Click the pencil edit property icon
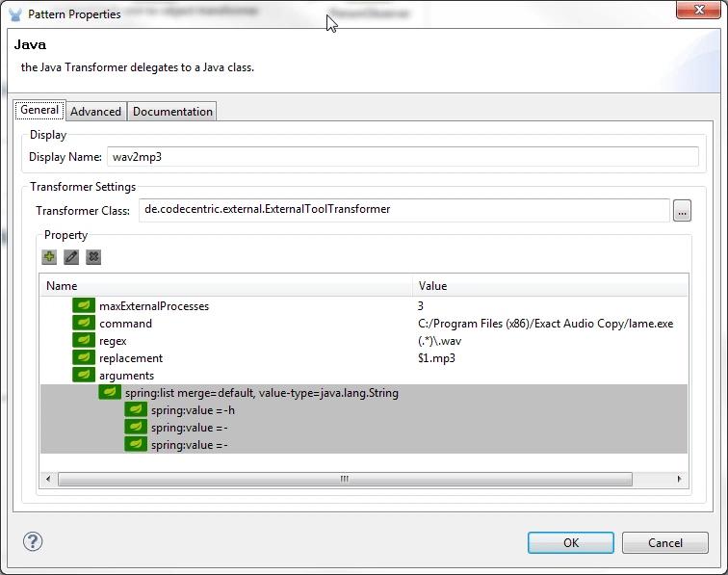Image resolution: width=728 pixels, height=575 pixels. click(x=71, y=257)
